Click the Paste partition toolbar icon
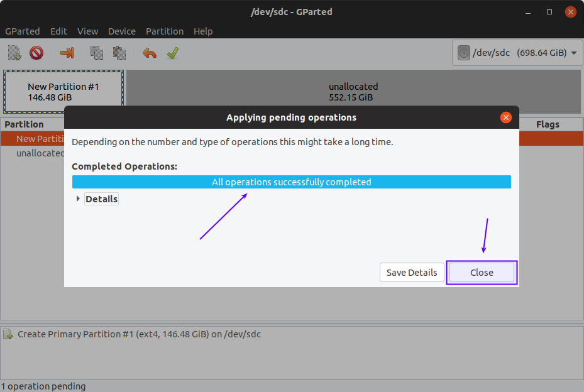This screenshot has height=392, width=584. tap(119, 53)
